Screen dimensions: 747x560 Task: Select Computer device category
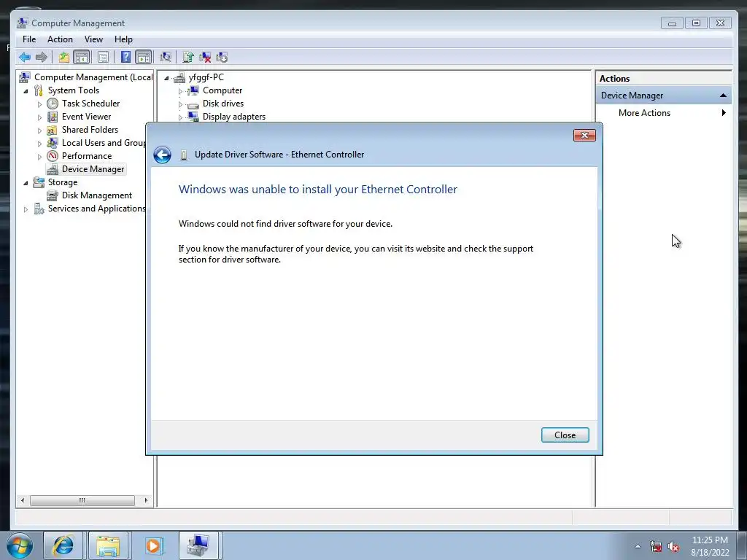coord(222,90)
